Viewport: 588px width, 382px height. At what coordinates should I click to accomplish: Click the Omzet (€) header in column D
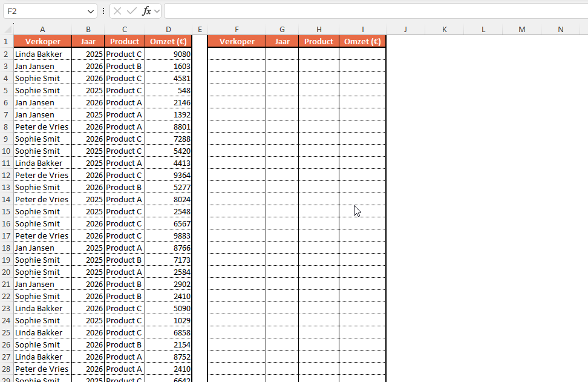pyautogui.click(x=168, y=41)
